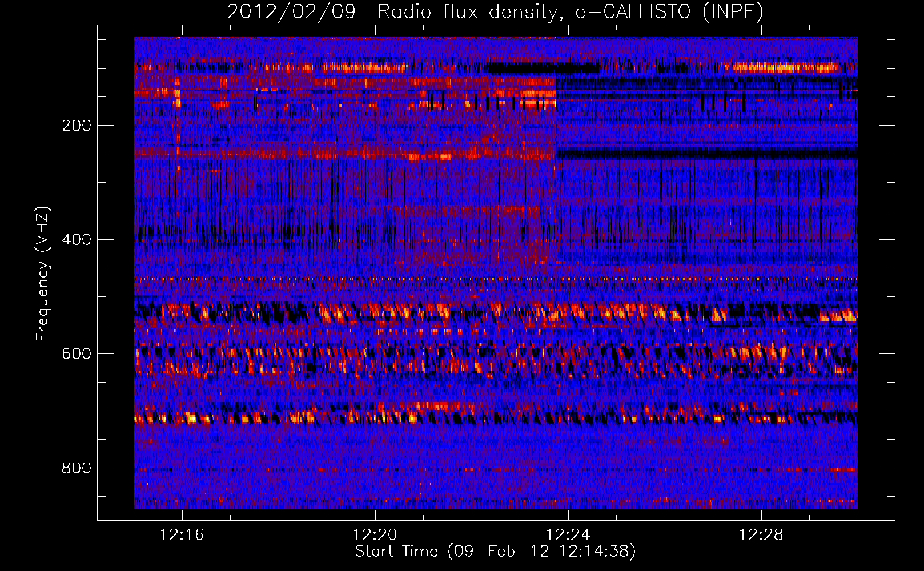Click the 'Start Time (09-Feb-12 12:14:38)' label
The width and height of the screenshot is (924, 571).
click(495, 552)
